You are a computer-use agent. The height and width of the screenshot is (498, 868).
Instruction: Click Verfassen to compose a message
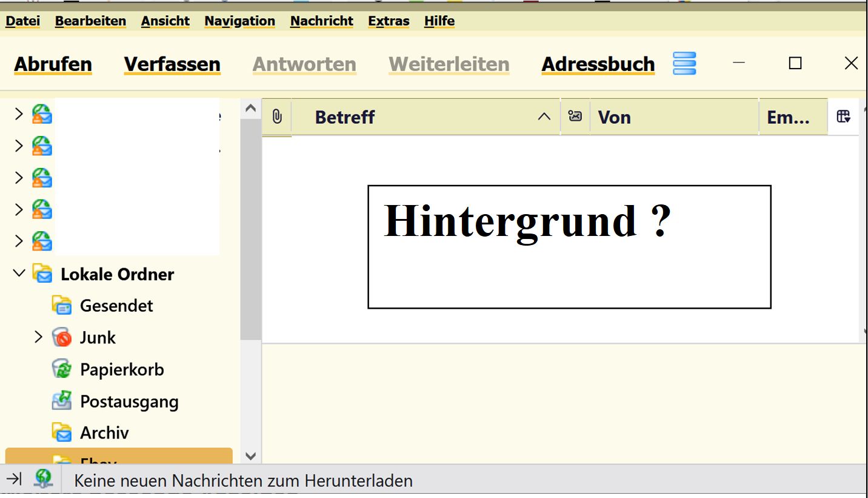(172, 64)
